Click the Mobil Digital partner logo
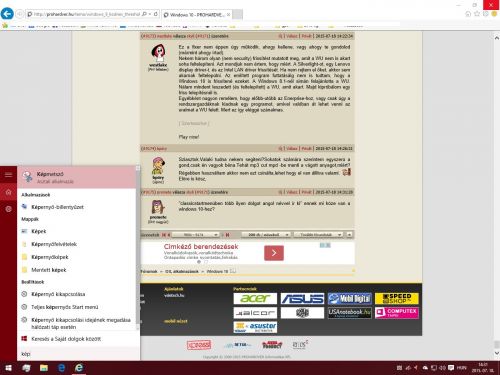The image size is (500, 375). tap(350, 299)
